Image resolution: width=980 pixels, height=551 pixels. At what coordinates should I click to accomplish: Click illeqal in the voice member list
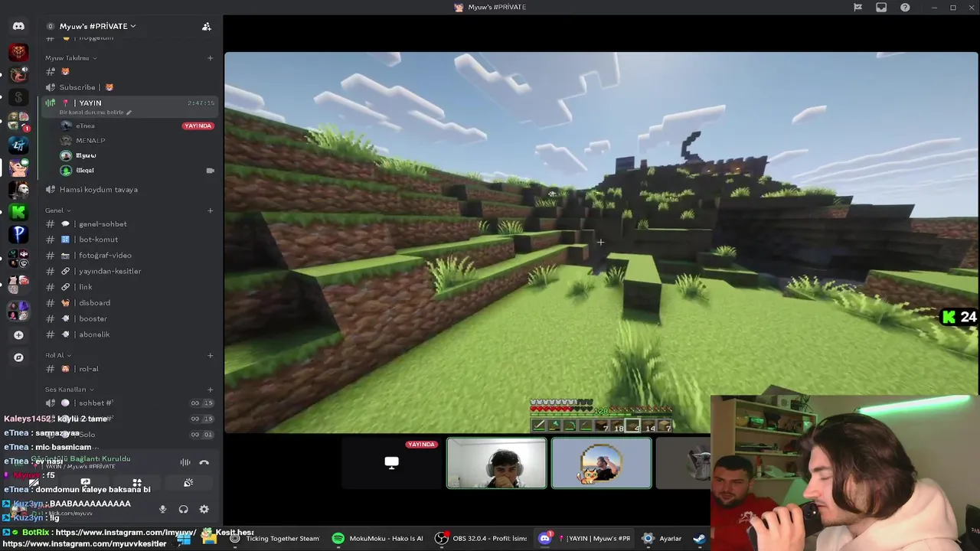click(x=137, y=171)
